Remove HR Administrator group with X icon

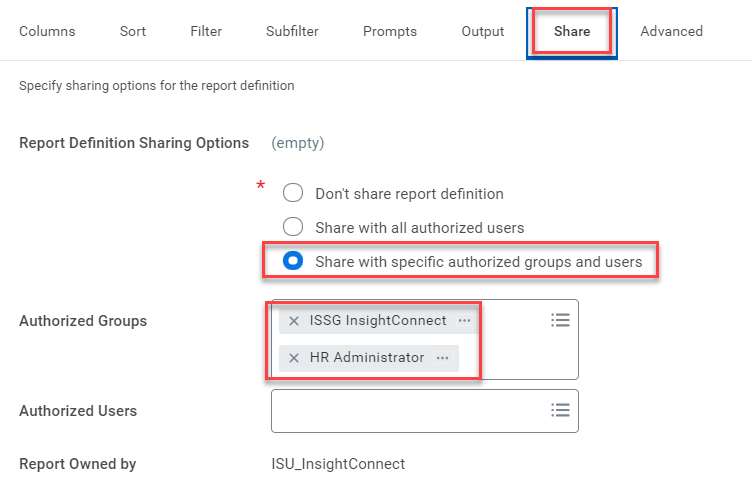pos(294,358)
